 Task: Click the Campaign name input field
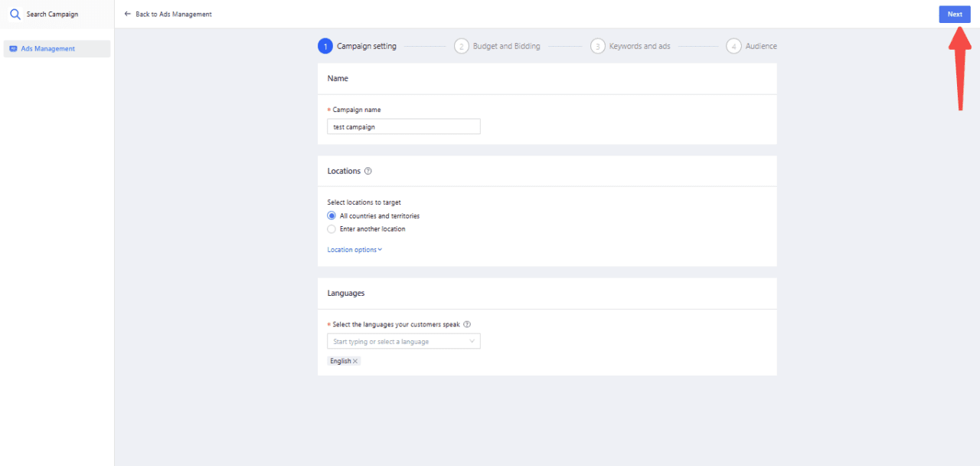click(x=403, y=126)
